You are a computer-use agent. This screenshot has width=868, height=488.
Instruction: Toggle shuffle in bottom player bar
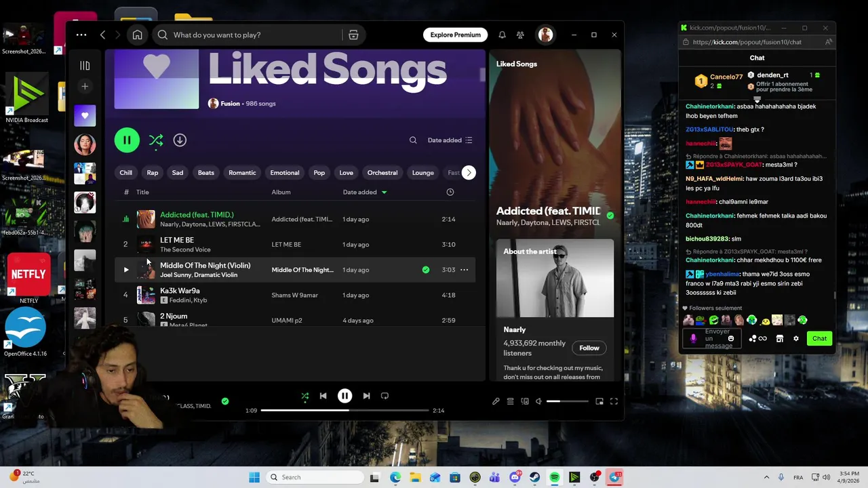tap(304, 396)
